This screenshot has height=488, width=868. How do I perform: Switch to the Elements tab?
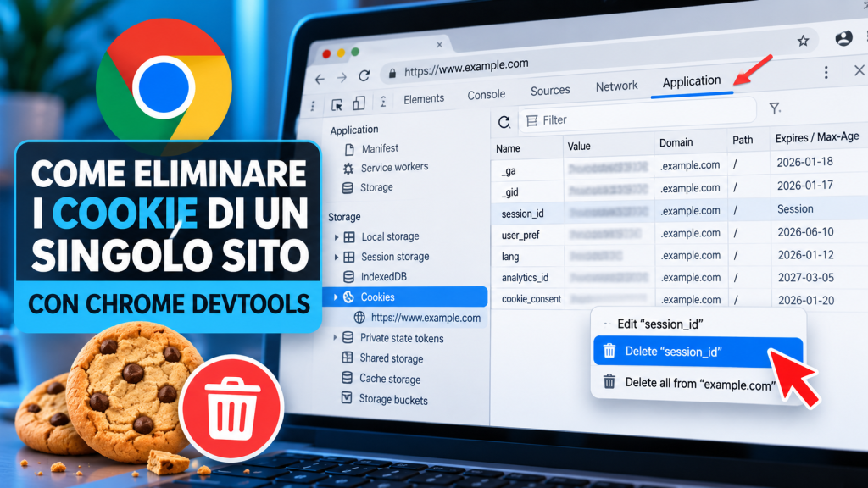coord(424,99)
